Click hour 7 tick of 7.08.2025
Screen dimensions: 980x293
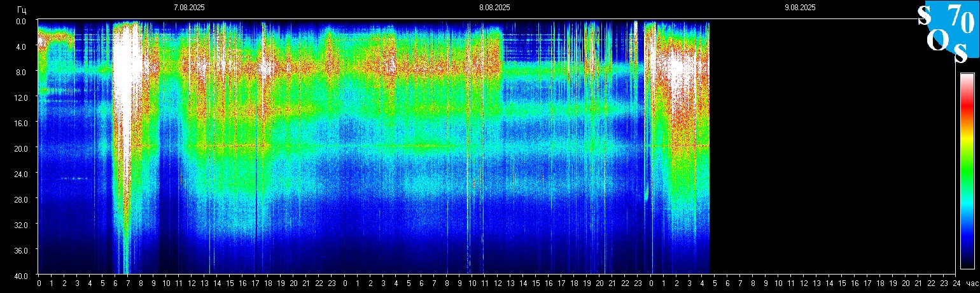point(128,283)
